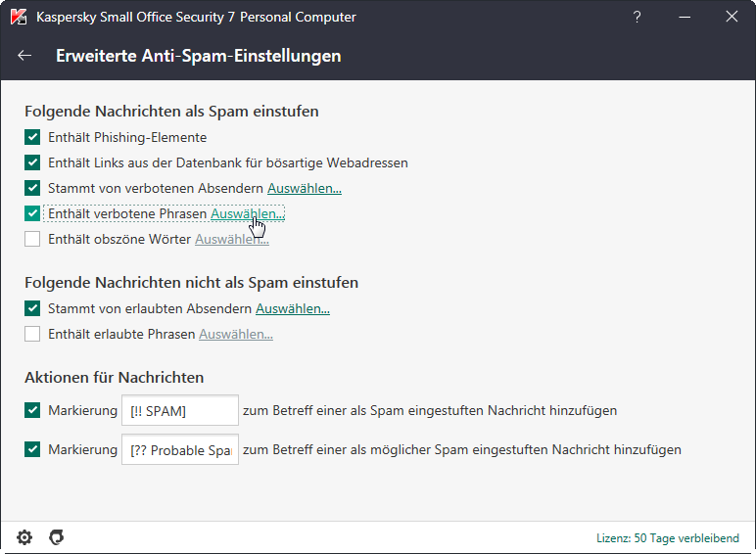756x554 pixels.
Task: Toggle 'Stammt von erlaubten Absendern' checkbox
Action: pos(32,309)
